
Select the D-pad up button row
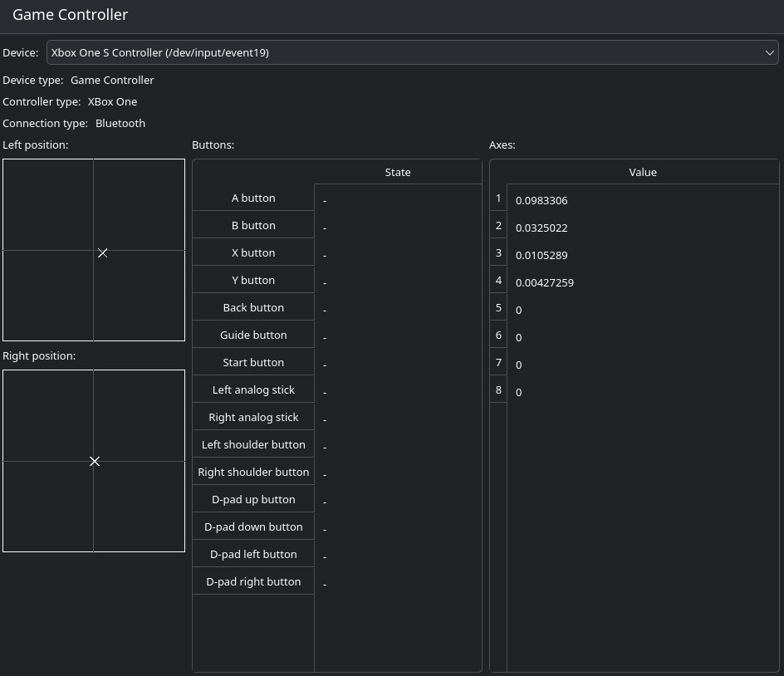253,500
